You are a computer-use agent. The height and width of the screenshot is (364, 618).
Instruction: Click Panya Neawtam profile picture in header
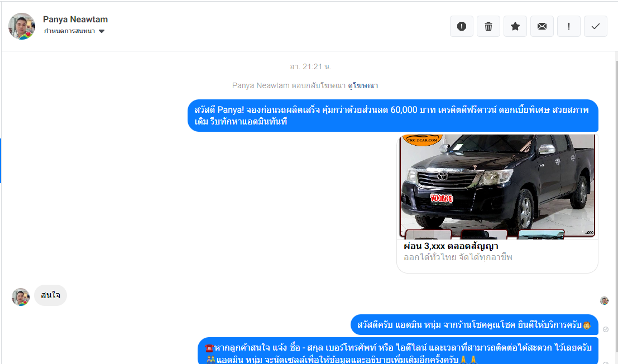[x=22, y=26]
